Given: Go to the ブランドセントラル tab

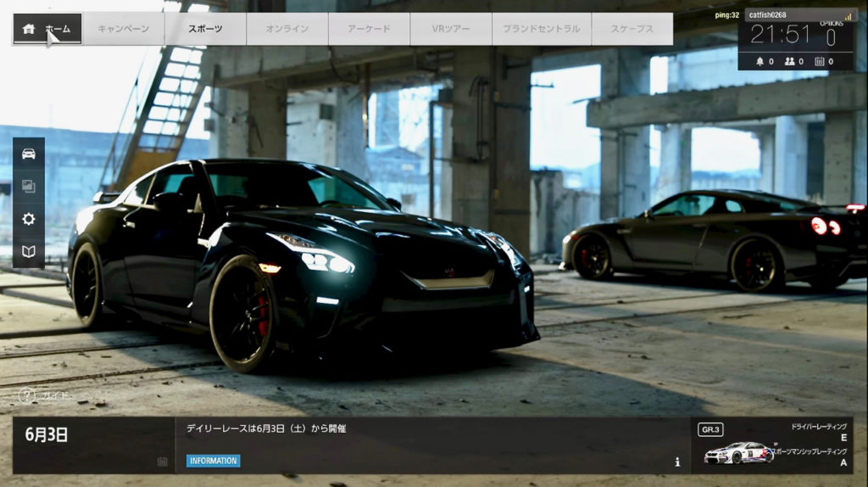Looking at the screenshot, I should point(542,29).
